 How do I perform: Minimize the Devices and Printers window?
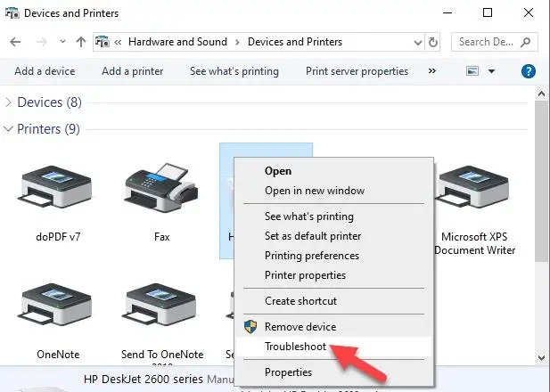click(447, 13)
